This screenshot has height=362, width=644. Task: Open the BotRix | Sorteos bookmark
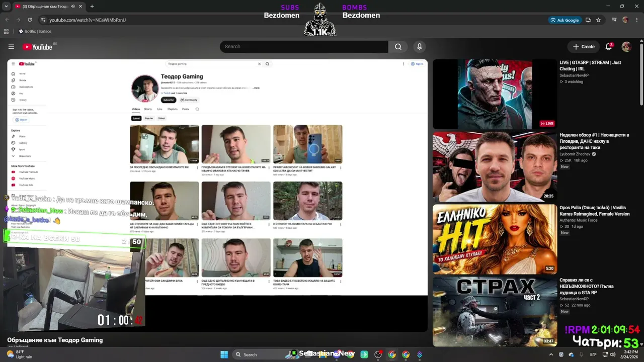pyautogui.click(x=35, y=31)
